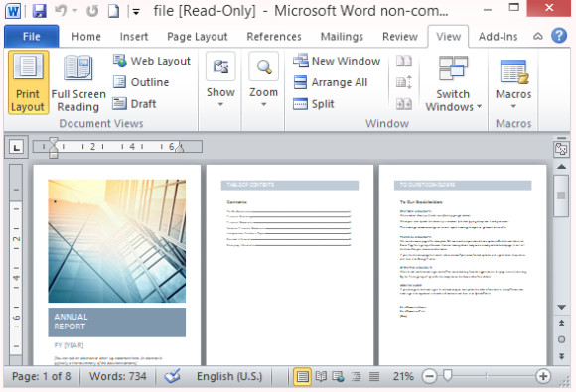Image resolution: width=576 pixels, height=392 pixels.
Task: Switch to Web Layout view
Action: click(x=151, y=61)
